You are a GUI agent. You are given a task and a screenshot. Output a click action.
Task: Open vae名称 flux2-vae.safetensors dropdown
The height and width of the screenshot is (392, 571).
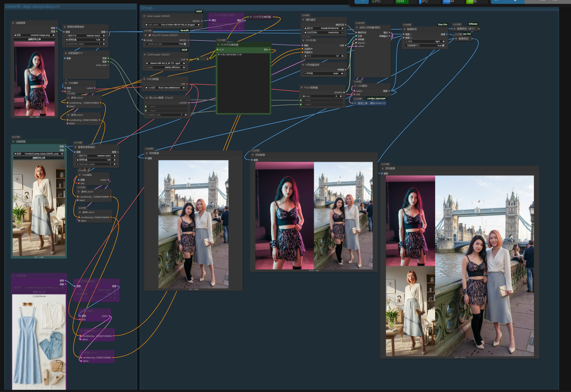166,88
